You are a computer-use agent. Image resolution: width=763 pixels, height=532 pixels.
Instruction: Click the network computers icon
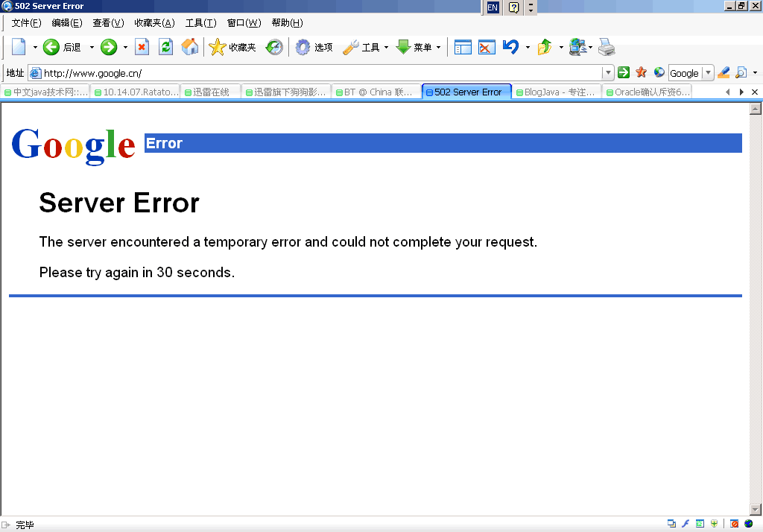(577, 47)
